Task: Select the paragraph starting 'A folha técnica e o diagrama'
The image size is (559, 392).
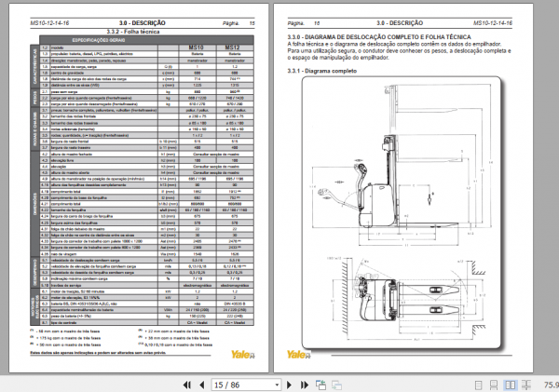Action: point(400,51)
